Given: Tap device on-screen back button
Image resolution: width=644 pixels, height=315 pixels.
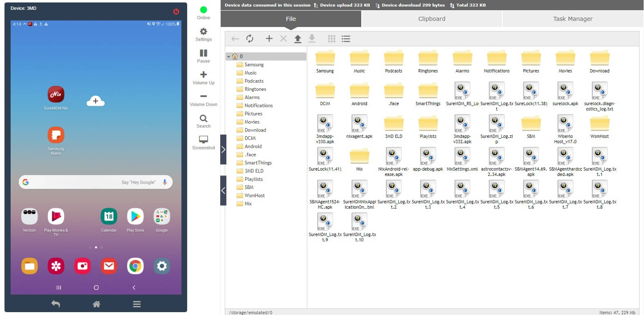Looking at the screenshot, I should [x=134, y=288].
